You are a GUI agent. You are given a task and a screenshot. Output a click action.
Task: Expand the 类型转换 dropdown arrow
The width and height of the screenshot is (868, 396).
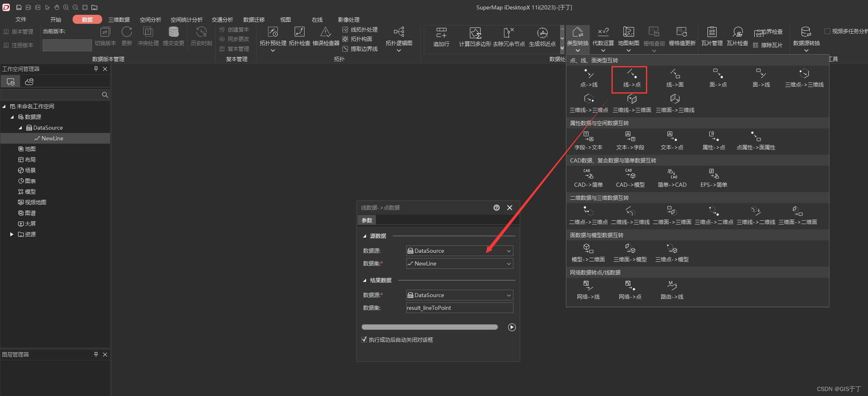(x=577, y=50)
